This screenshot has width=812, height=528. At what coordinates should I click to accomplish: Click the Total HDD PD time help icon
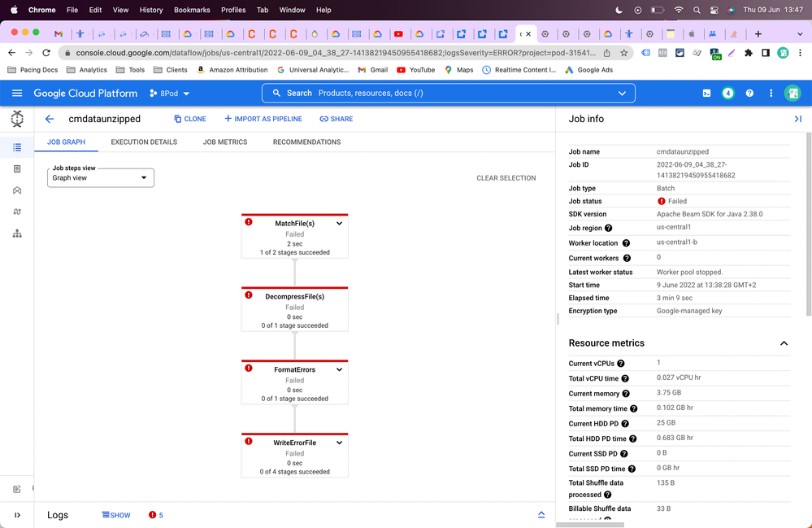(633, 439)
